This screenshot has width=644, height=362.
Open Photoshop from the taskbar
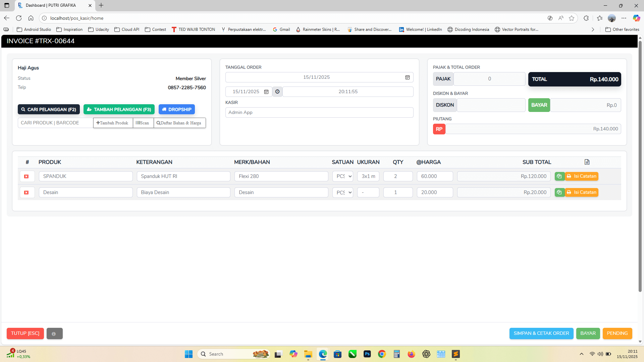click(367, 354)
